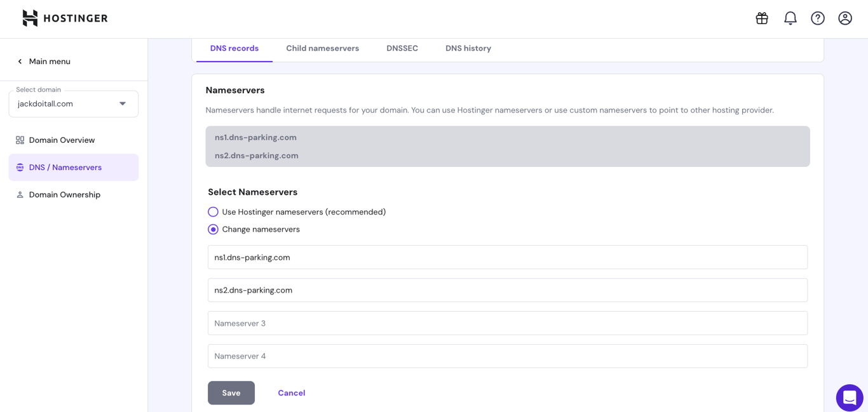The height and width of the screenshot is (412, 868).
Task: Open the help question mark icon
Action: pos(817,18)
